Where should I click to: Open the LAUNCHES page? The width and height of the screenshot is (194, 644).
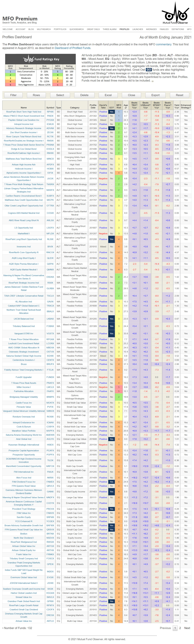pyautogui.click(x=138, y=29)
